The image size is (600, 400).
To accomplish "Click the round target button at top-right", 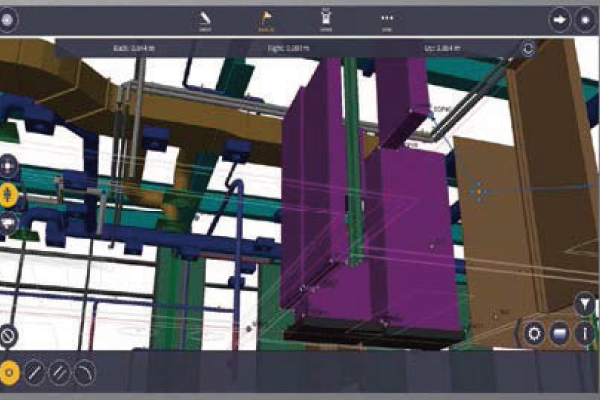I will tap(585, 20).
